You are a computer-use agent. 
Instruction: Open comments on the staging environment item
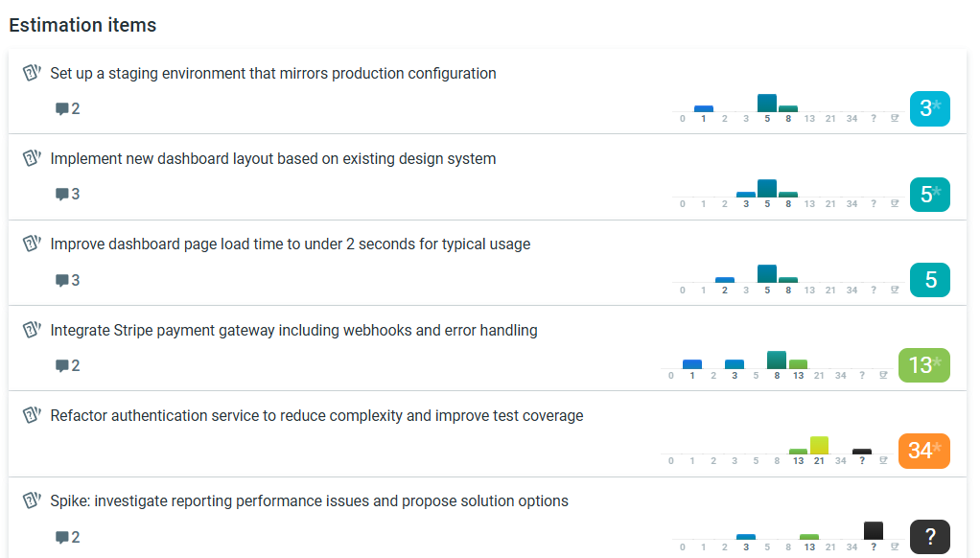coord(67,108)
